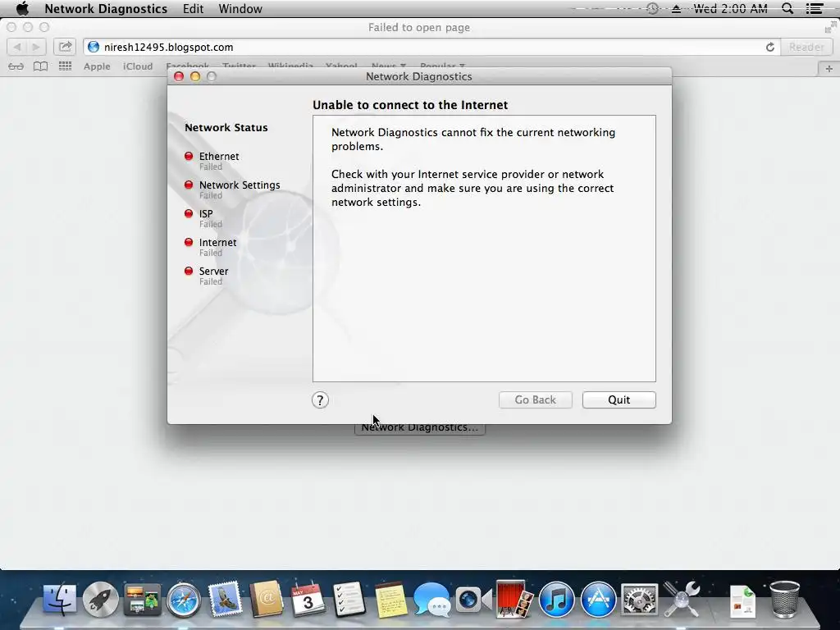The width and height of the screenshot is (840, 630).
Task: Click the Go Back button
Action: click(535, 399)
